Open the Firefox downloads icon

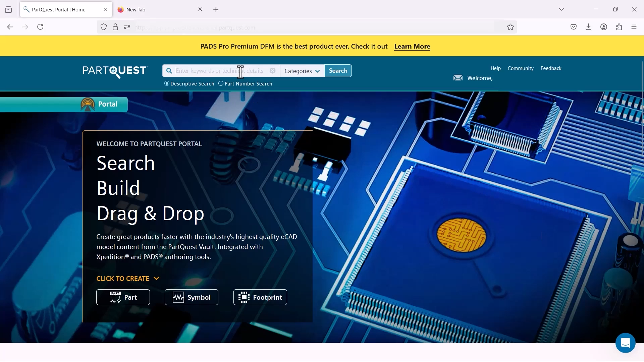589,27
